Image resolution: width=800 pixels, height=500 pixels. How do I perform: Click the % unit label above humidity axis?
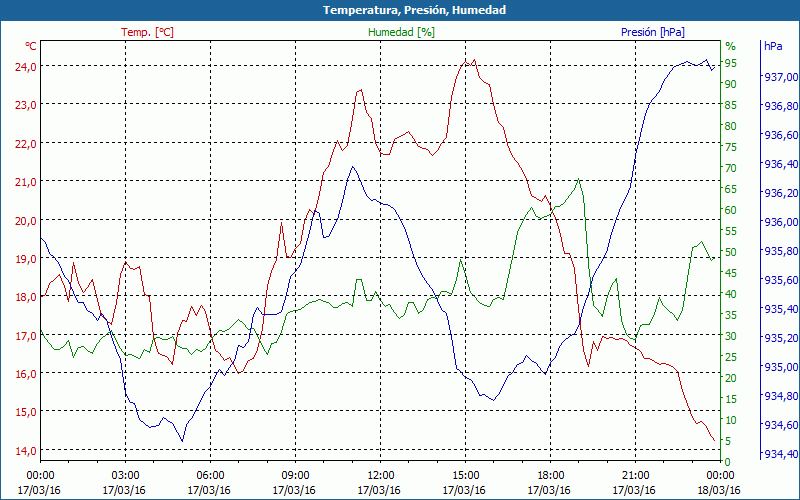pos(731,46)
